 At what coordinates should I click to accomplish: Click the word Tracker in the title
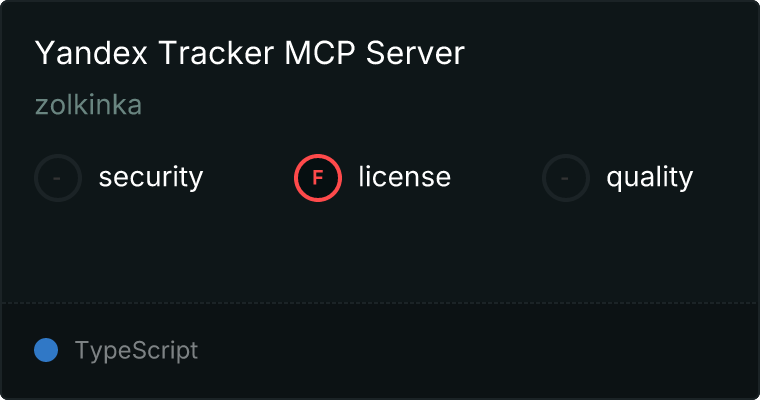coord(216,52)
